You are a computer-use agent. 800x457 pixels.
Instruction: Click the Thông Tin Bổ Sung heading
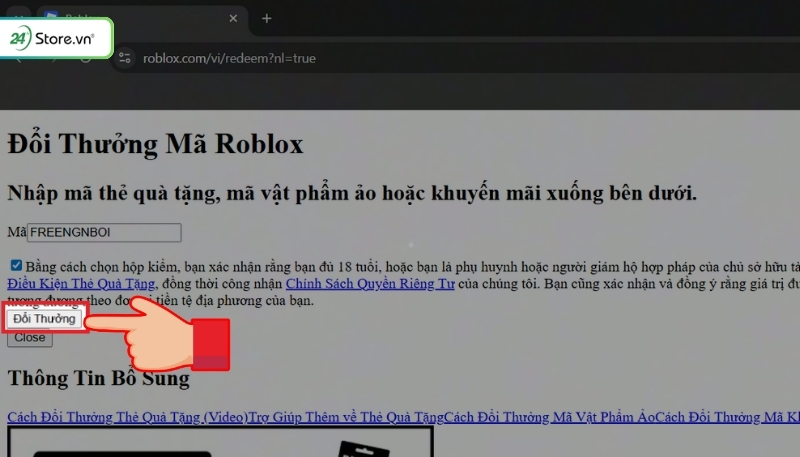[98, 379]
